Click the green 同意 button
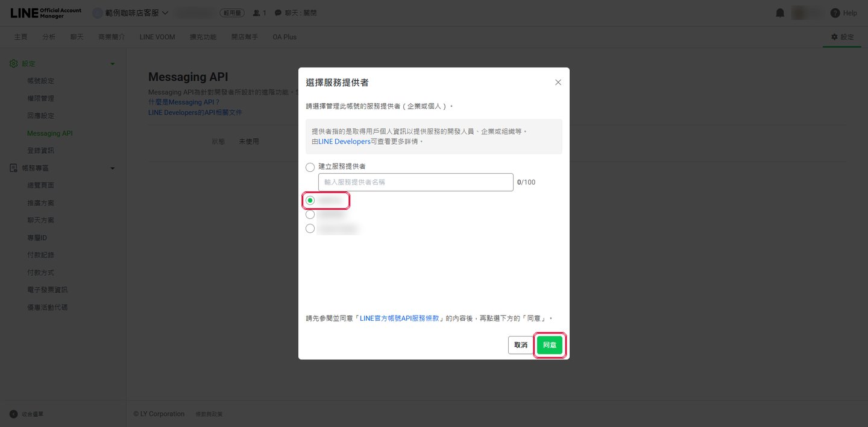 click(x=550, y=345)
